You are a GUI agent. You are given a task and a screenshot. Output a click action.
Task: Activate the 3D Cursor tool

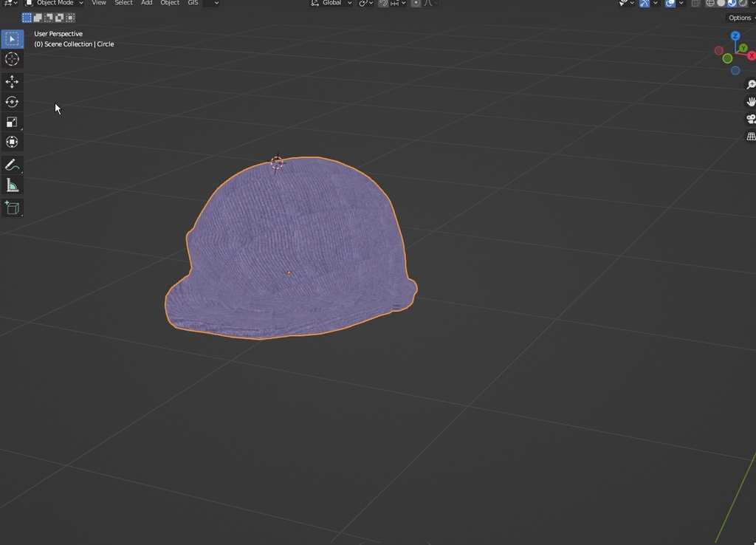12,59
